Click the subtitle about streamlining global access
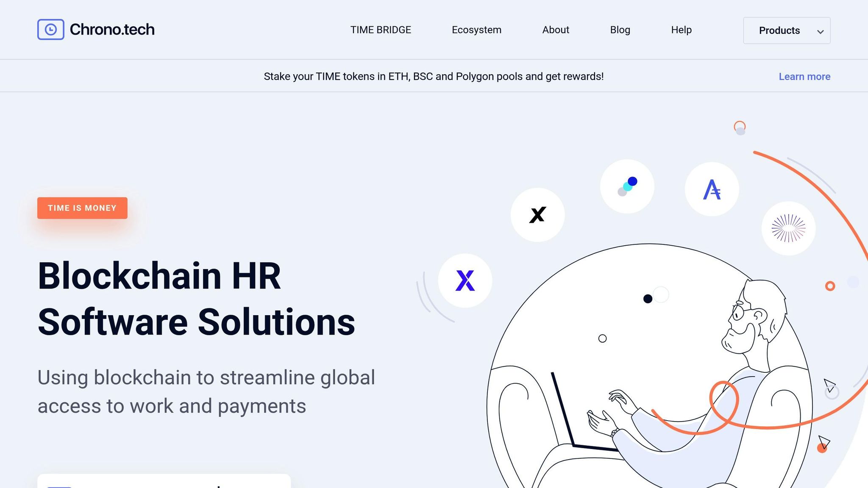868x488 pixels. pos(206,391)
